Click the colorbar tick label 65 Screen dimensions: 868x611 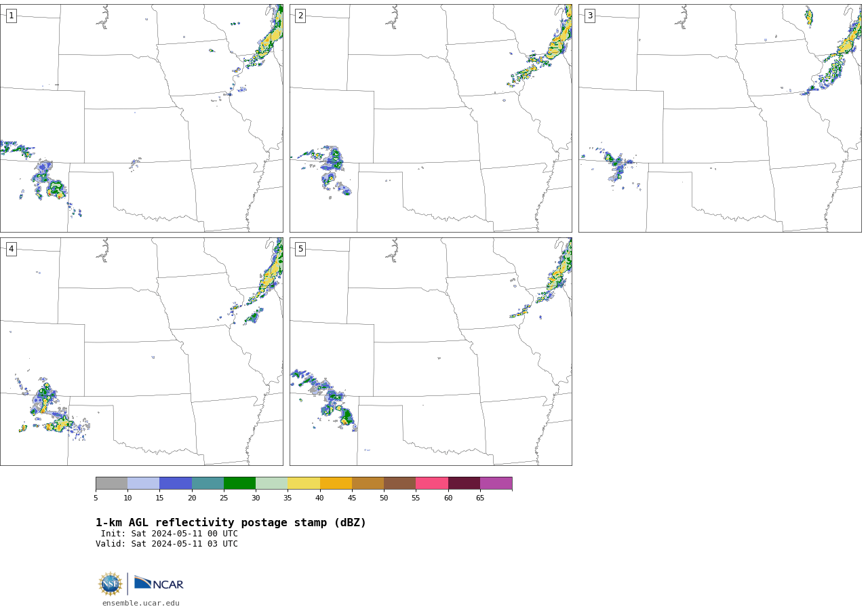(x=480, y=498)
